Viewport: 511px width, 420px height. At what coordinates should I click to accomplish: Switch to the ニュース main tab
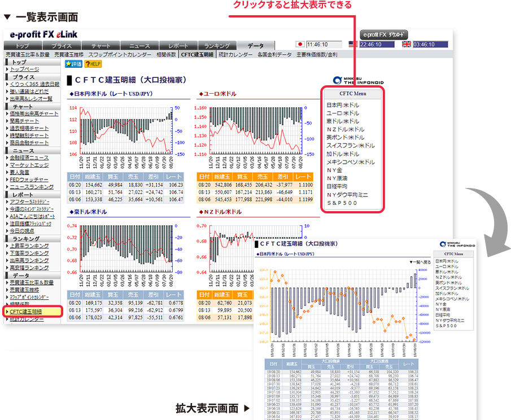click(x=139, y=46)
